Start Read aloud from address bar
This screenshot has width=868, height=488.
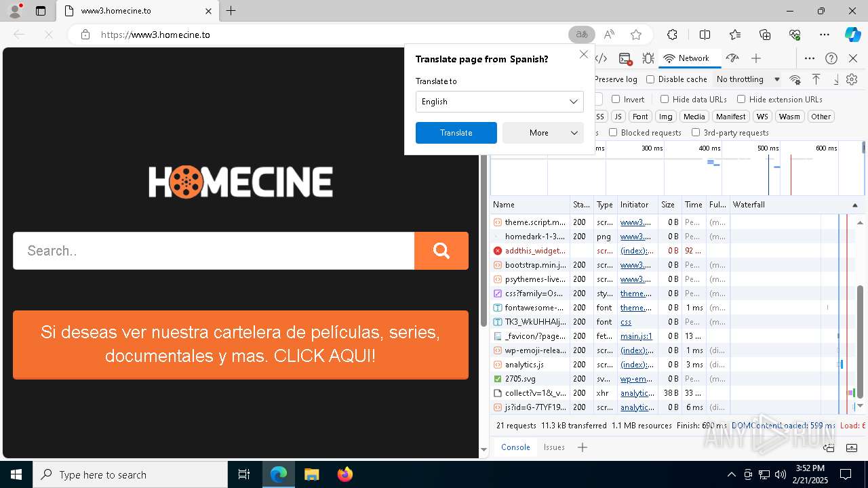point(609,35)
